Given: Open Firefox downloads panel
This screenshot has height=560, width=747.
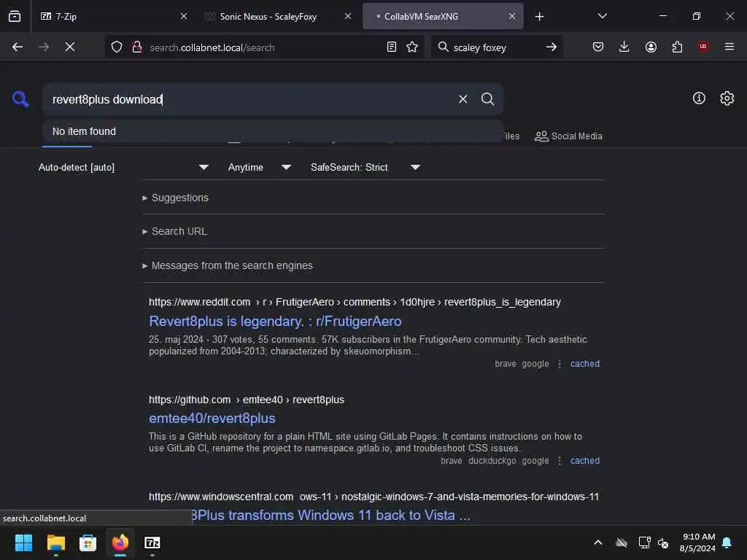Looking at the screenshot, I should pos(624,47).
